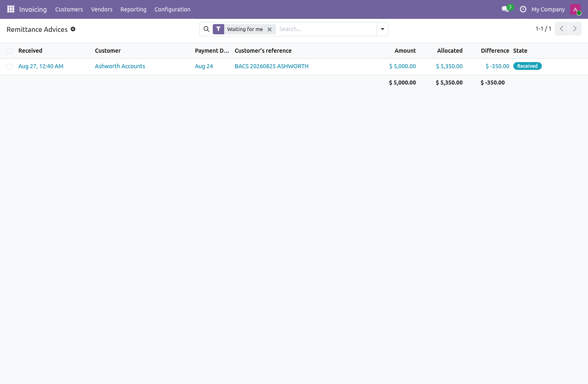The width and height of the screenshot is (588, 384).
Task: Click the bold $ 5,000.00 amount total
Action: click(x=403, y=83)
